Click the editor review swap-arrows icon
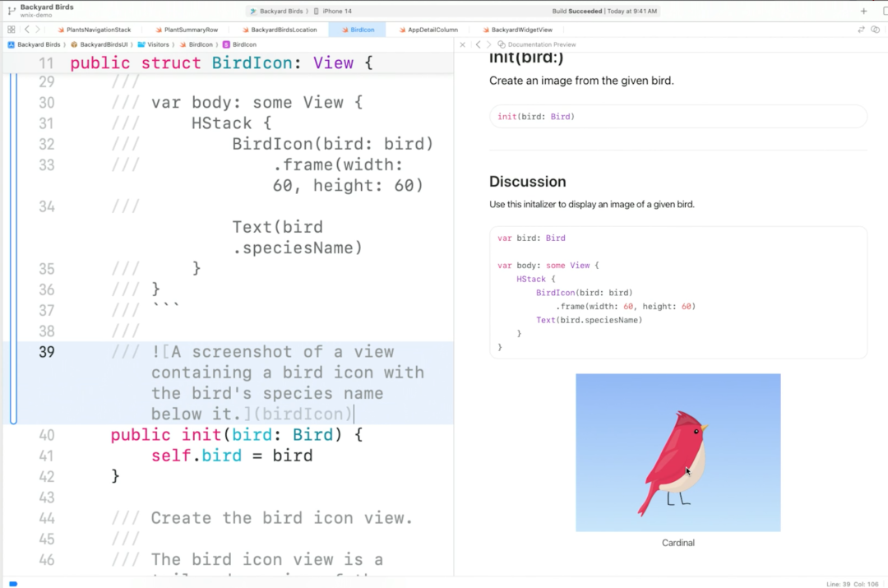This screenshot has height=588, width=888. click(862, 30)
